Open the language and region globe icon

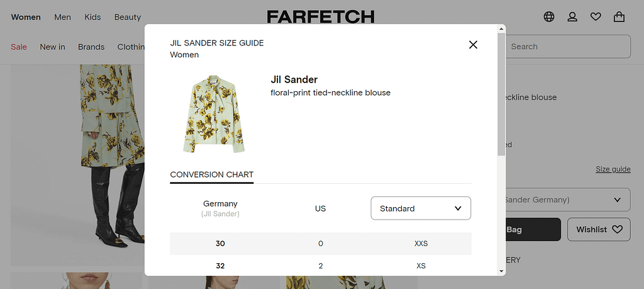click(549, 17)
